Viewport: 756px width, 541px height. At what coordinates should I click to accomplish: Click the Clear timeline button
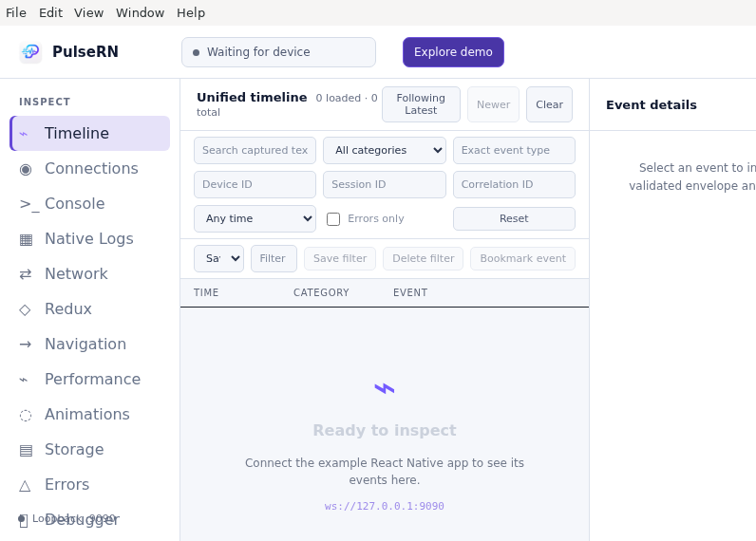(x=549, y=104)
